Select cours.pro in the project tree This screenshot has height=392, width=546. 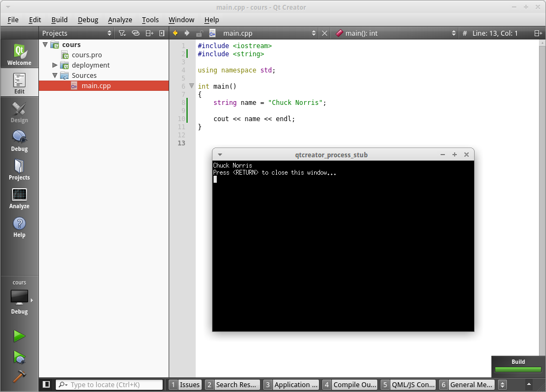point(86,55)
